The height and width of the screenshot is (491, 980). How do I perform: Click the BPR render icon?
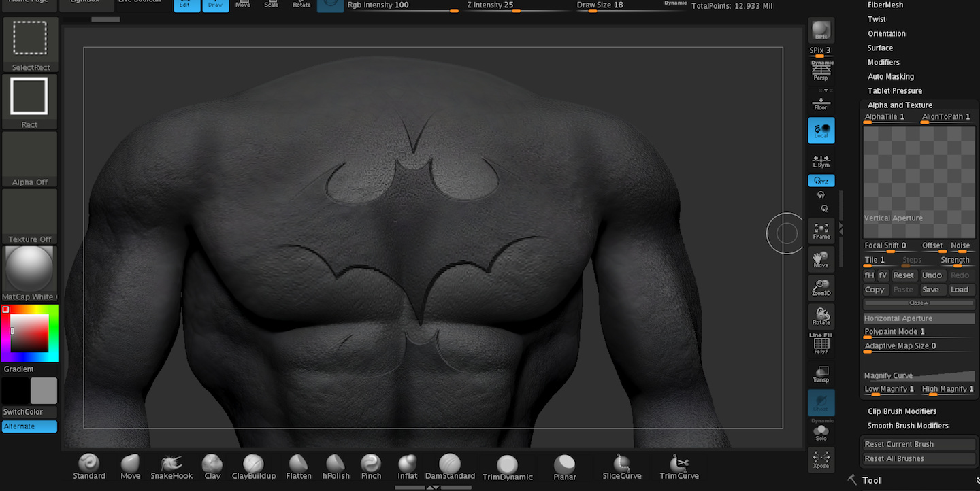point(821,31)
